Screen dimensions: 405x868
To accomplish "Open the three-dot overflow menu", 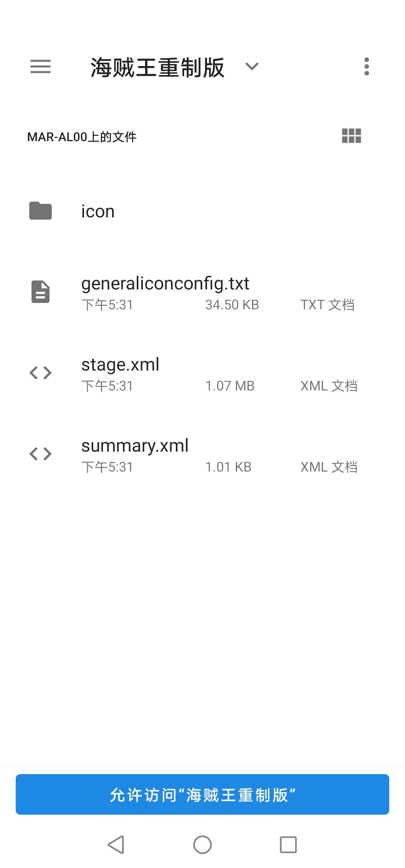I will tap(366, 66).
